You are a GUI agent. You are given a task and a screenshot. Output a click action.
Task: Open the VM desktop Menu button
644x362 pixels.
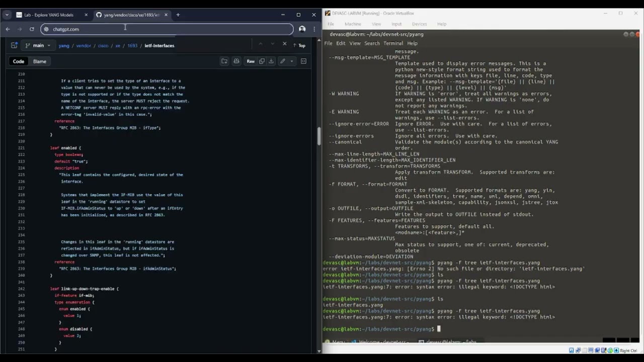[x=335, y=342]
